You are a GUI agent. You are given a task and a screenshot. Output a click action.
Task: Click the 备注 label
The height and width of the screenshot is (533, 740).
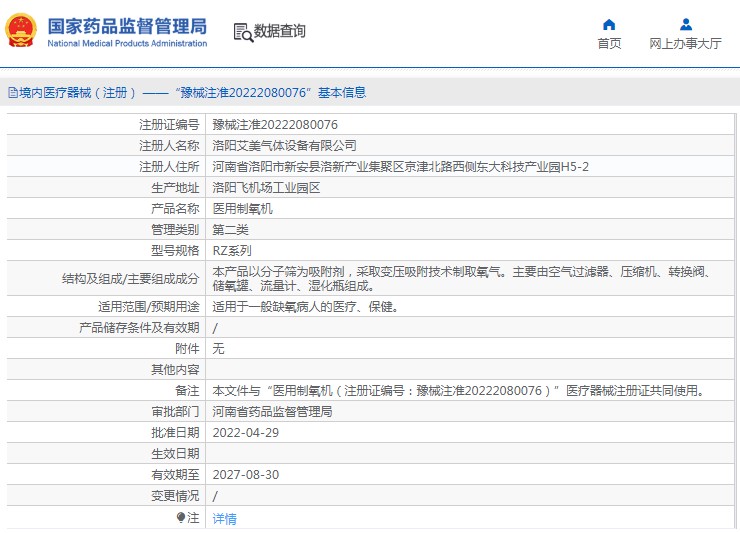tap(187, 390)
